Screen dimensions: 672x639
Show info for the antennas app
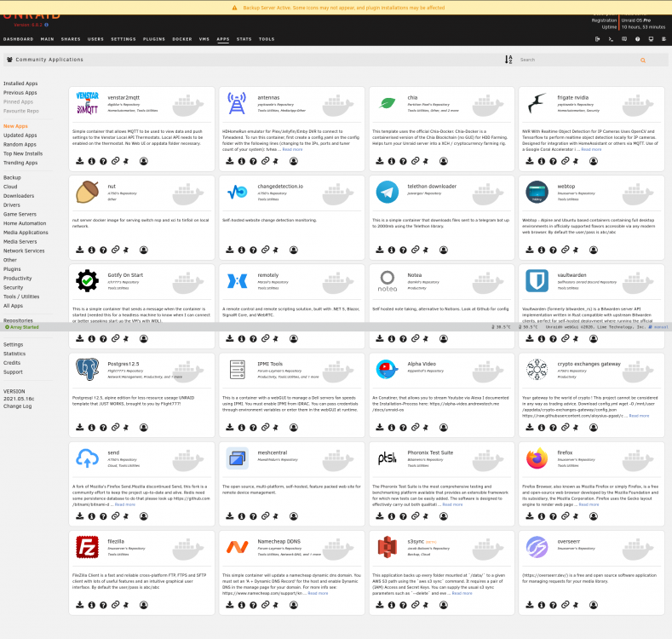point(242,161)
